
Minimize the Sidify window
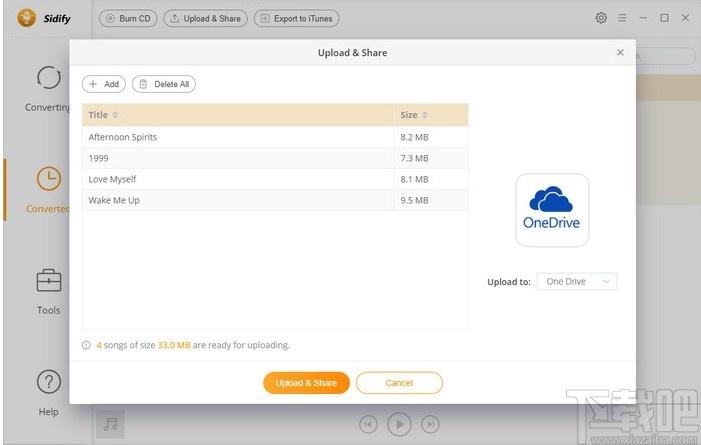[x=643, y=18]
